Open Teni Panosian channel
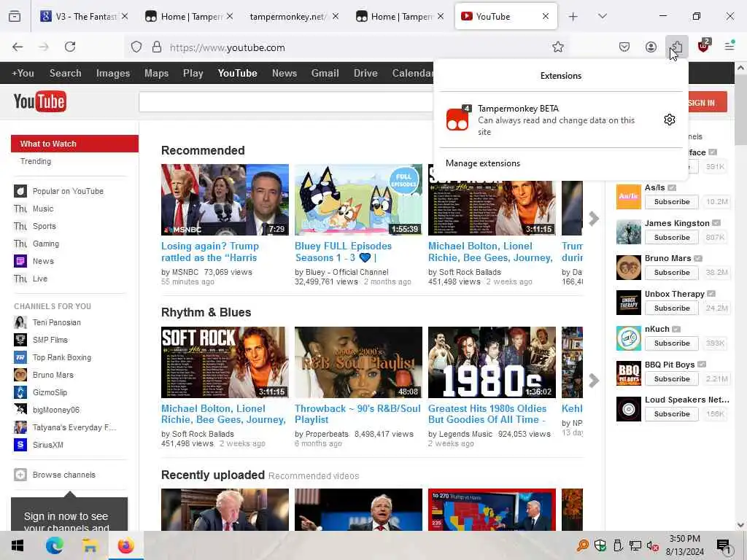This screenshot has height=560, width=747. click(57, 322)
